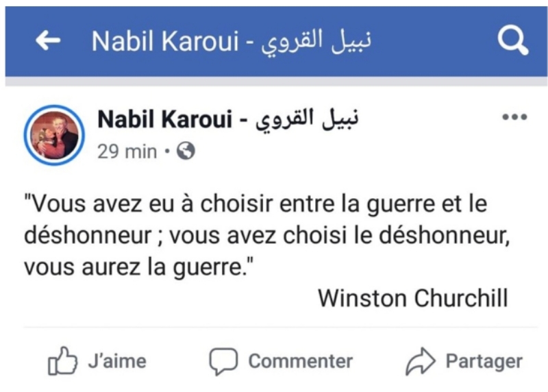Click the share arrow icon
The height and width of the screenshot is (392, 548).
pyautogui.click(x=419, y=362)
